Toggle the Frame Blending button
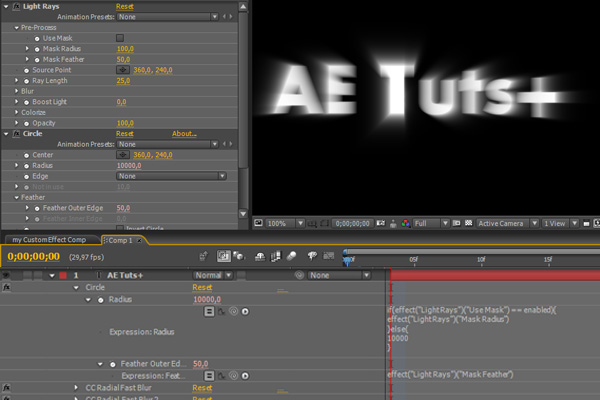Image resolution: width=600 pixels, height=400 pixels. coord(276,256)
